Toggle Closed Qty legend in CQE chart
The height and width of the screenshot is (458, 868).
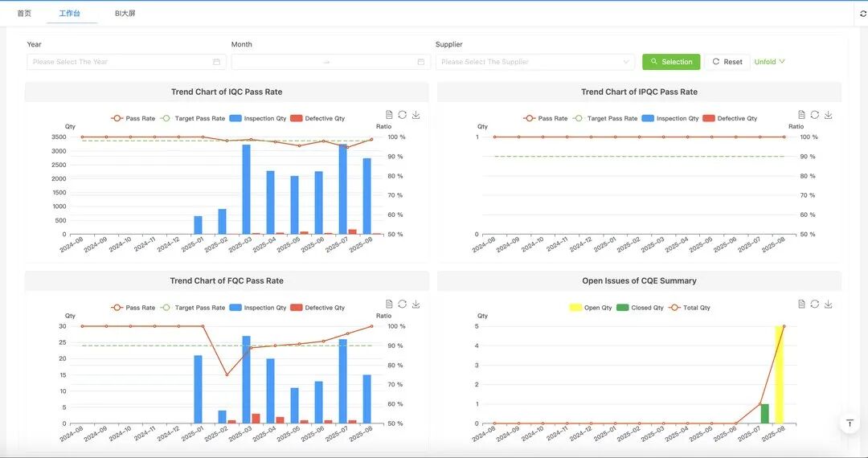640,308
